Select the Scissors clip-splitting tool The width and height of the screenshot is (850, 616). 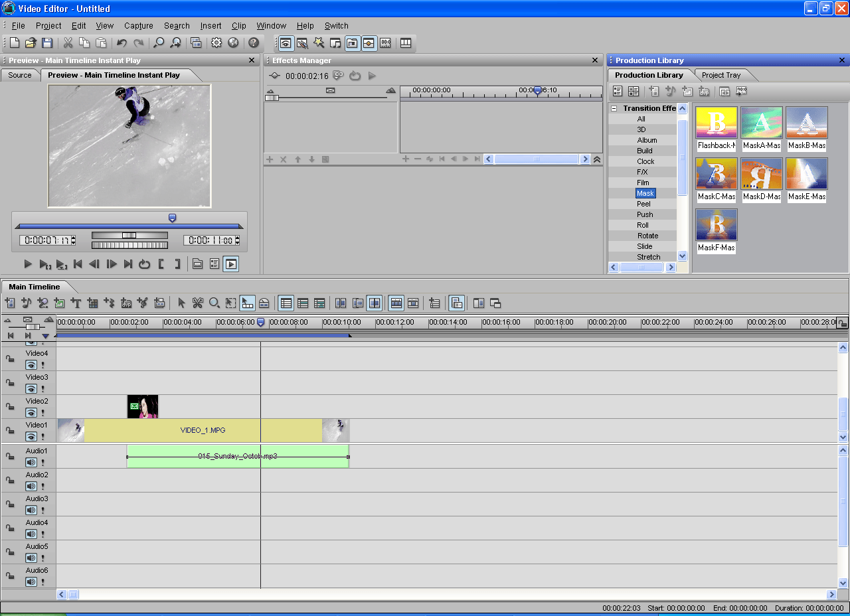pyautogui.click(x=197, y=303)
